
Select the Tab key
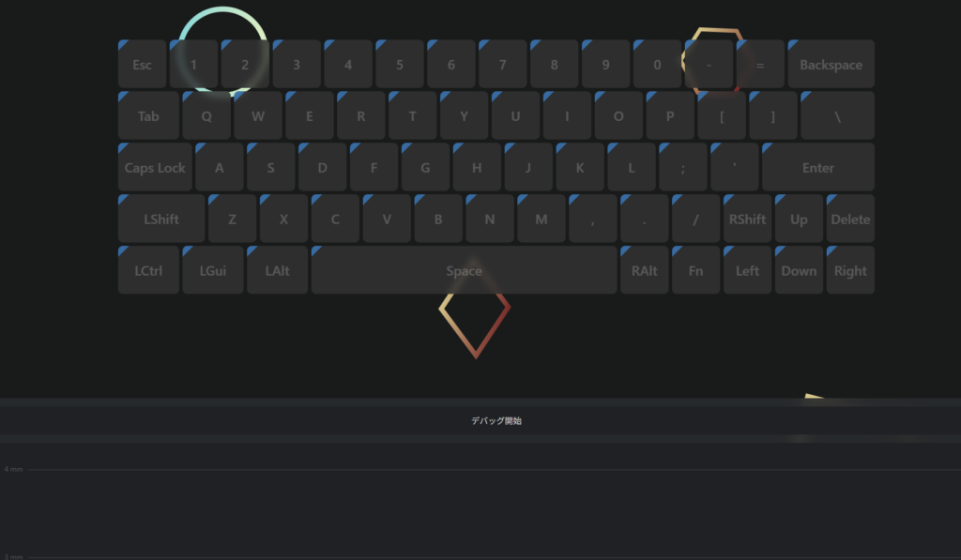[148, 115]
